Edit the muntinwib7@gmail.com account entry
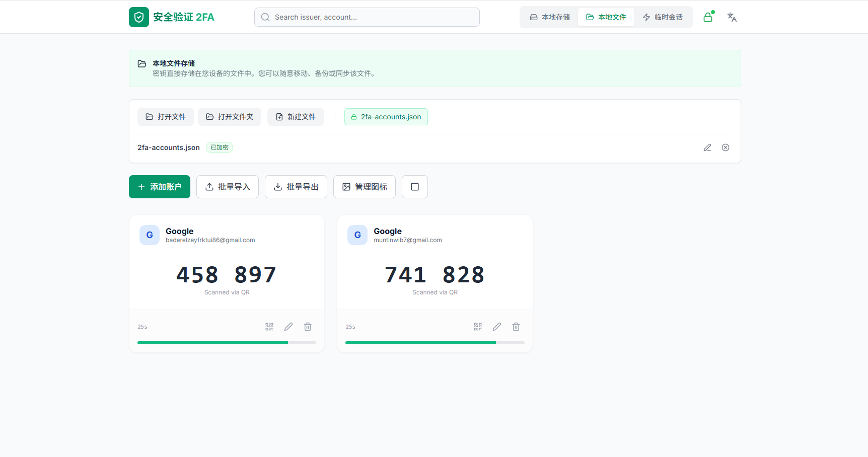The image size is (868, 457). click(496, 326)
